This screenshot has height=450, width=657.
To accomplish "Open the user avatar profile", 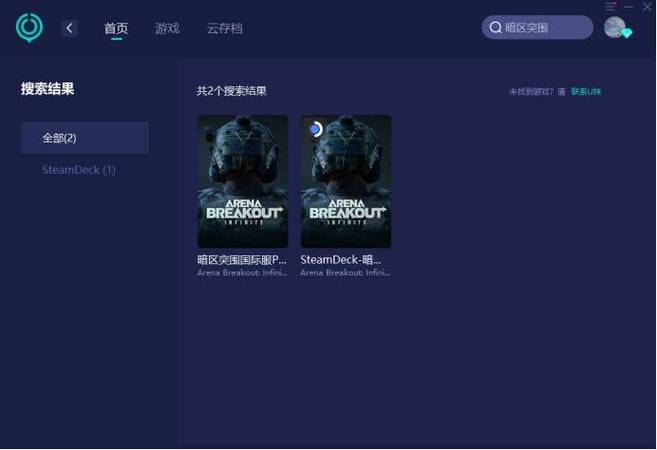I will point(615,27).
